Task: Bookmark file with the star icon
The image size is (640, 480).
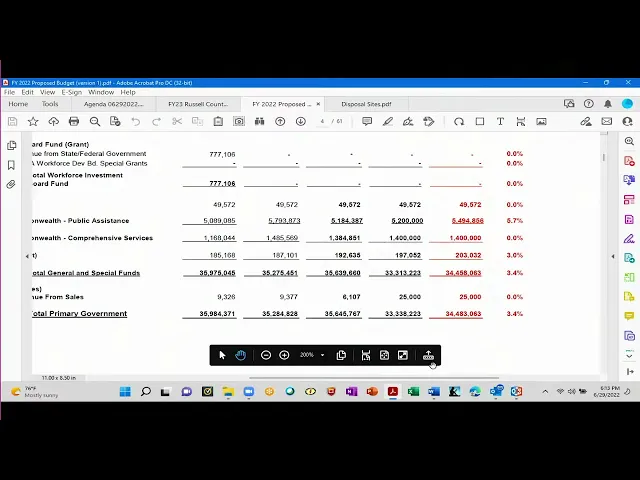Action: [33, 121]
